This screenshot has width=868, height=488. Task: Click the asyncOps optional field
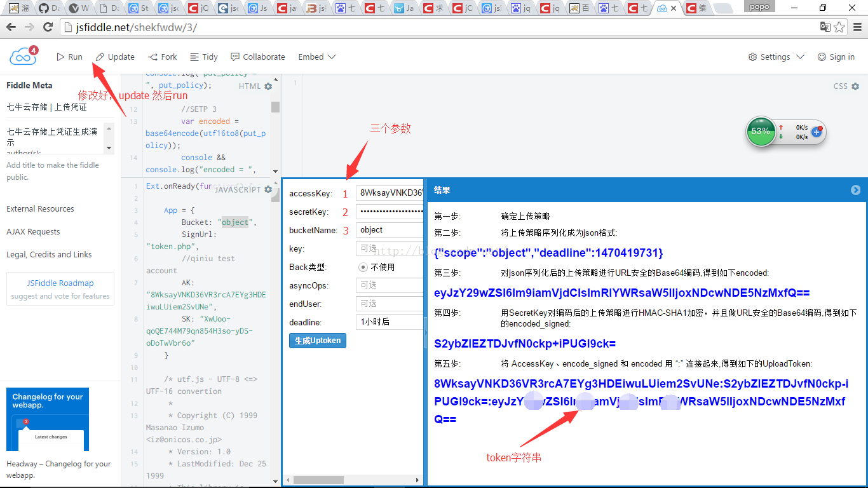click(x=390, y=285)
